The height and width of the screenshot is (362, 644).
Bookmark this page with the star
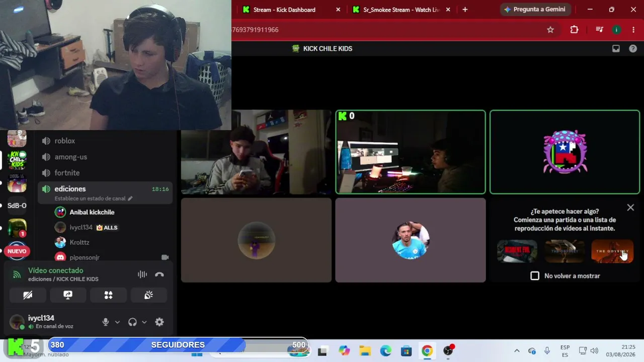pyautogui.click(x=550, y=30)
